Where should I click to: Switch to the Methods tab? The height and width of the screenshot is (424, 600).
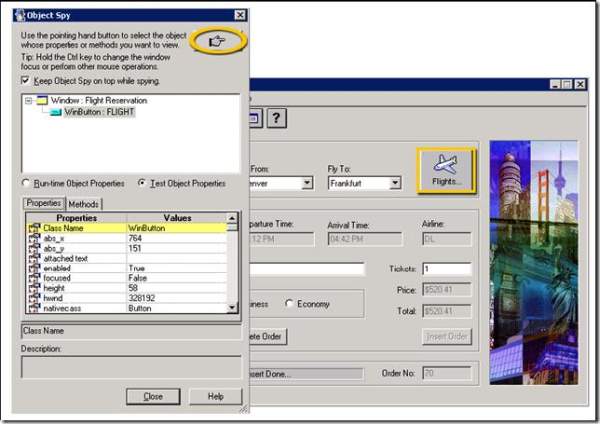point(84,204)
